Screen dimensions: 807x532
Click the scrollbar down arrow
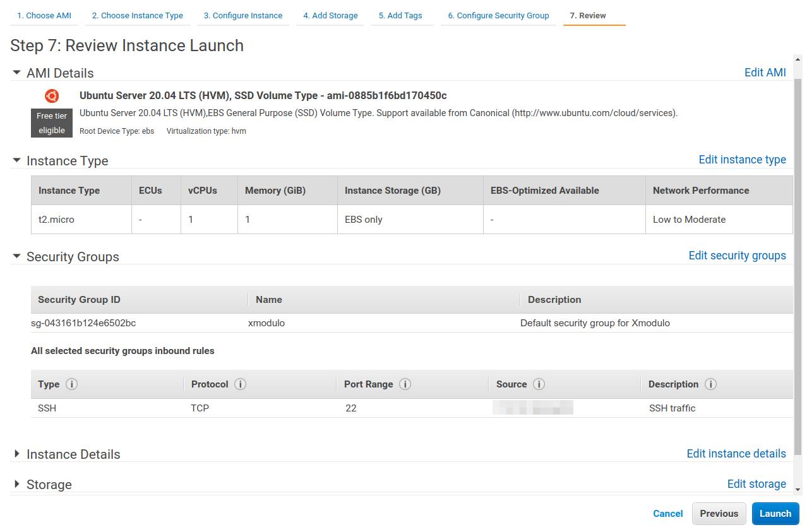[798, 490]
